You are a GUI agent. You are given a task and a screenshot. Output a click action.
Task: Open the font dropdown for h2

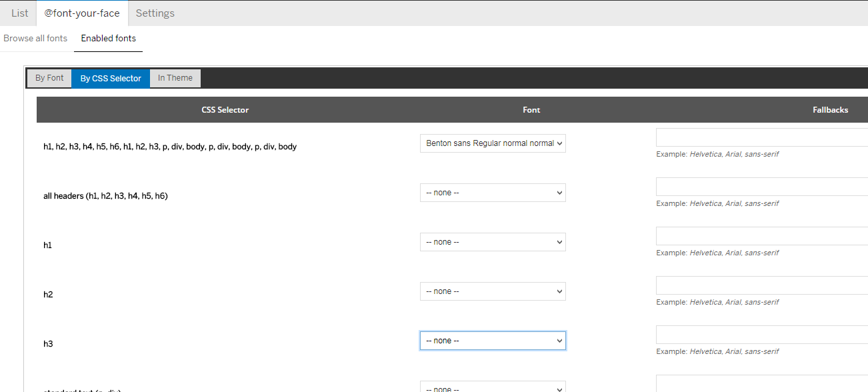493,291
